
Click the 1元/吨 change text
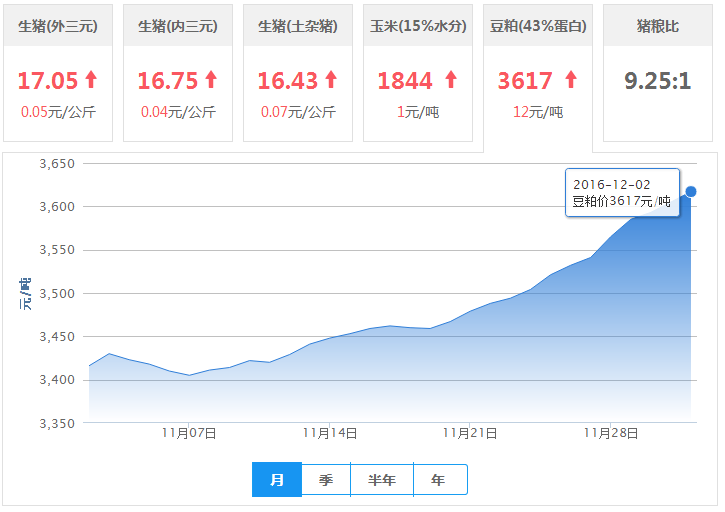click(418, 111)
